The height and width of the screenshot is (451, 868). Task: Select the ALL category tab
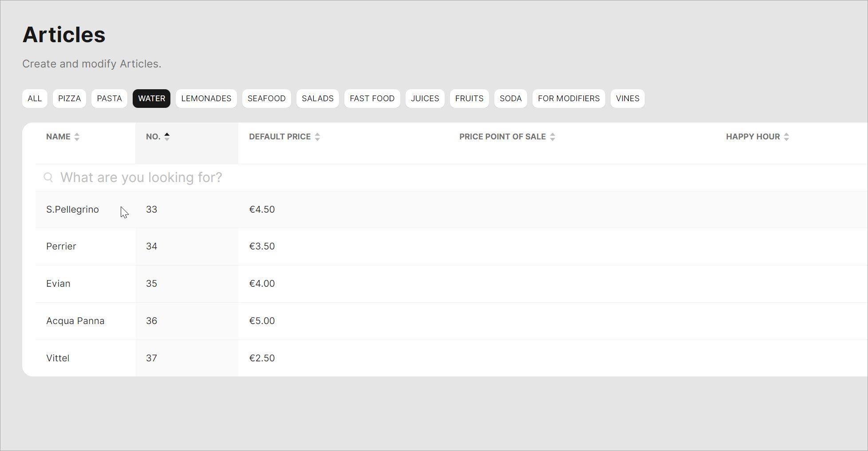[x=35, y=99]
